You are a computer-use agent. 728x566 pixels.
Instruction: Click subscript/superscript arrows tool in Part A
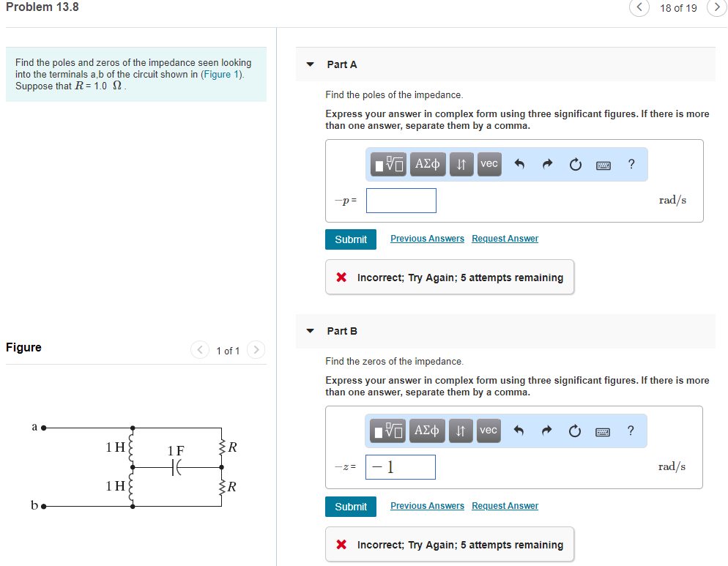[x=461, y=164]
